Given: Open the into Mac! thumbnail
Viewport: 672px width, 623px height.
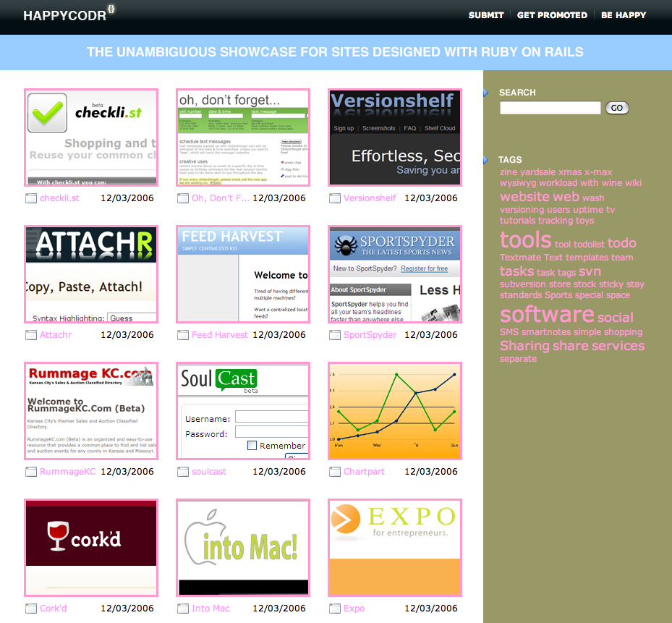Looking at the screenshot, I should click(243, 548).
